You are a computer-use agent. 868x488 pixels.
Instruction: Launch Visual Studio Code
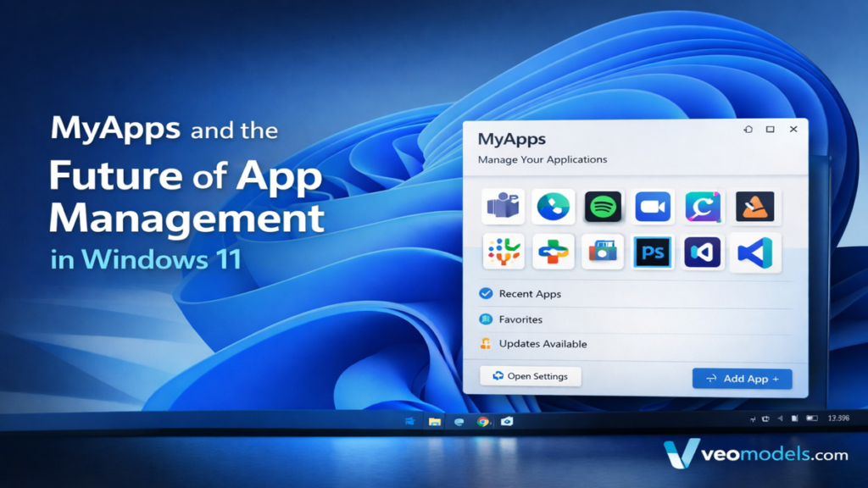point(754,252)
